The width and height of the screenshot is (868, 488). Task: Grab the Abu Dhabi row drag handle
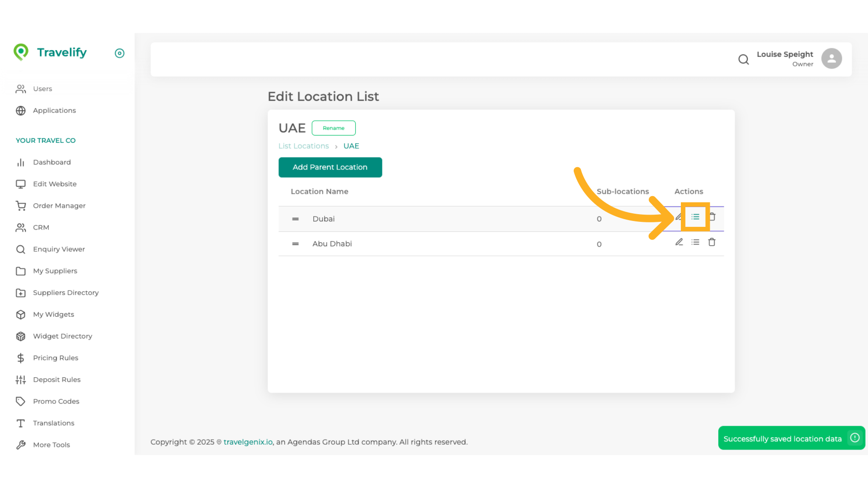295,244
